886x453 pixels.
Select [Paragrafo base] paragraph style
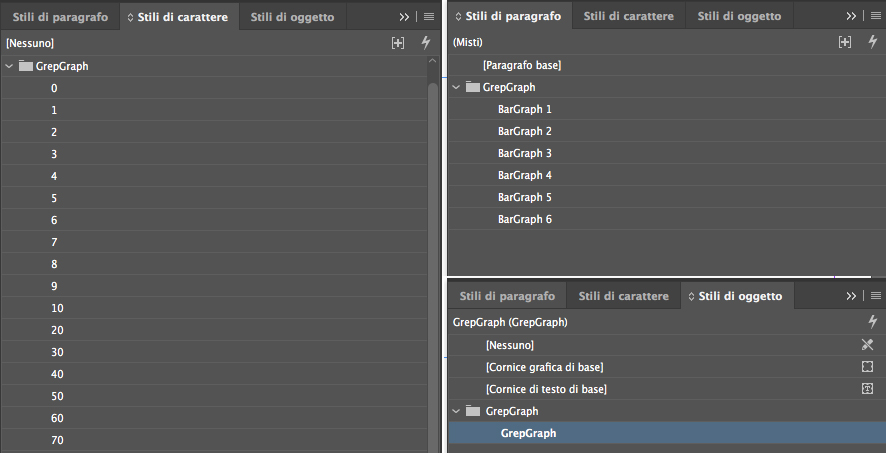coord(667,66)
